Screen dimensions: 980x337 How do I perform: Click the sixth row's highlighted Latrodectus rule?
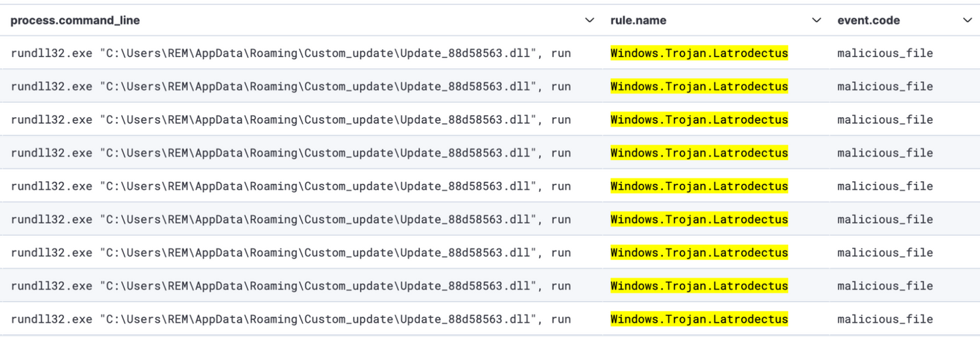pos(699,219)
